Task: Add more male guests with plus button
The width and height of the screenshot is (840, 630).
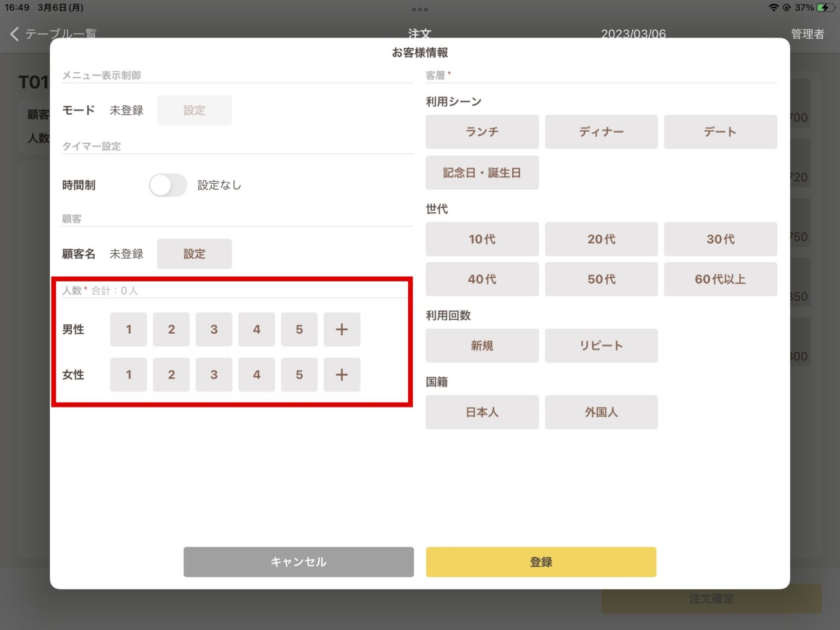Action: tap(342, 329)
